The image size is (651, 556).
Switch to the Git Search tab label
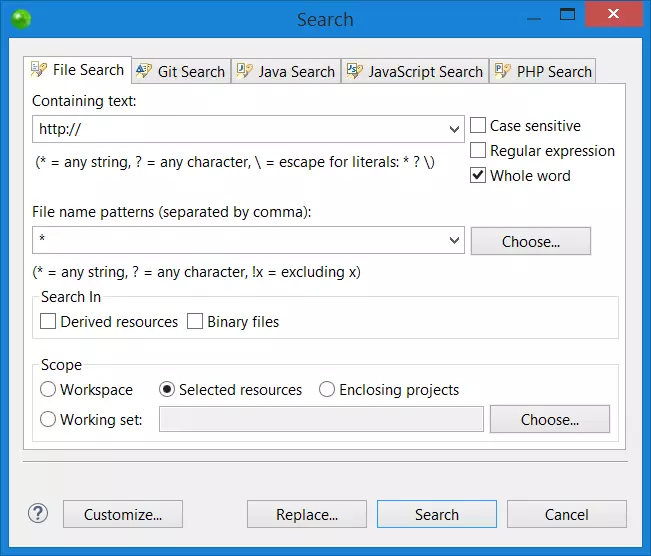coord(191,72)
